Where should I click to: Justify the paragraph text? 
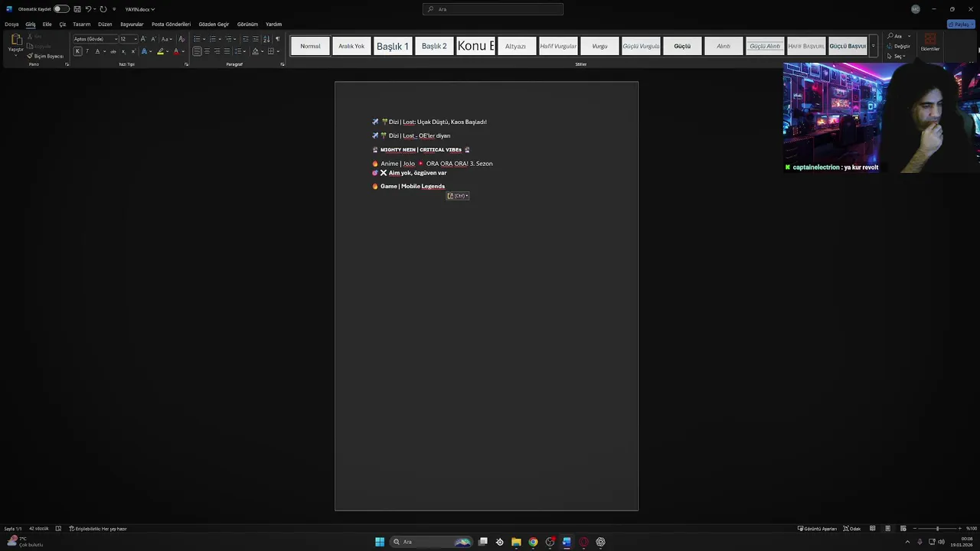pyautogui.click(x=227, y=51)
